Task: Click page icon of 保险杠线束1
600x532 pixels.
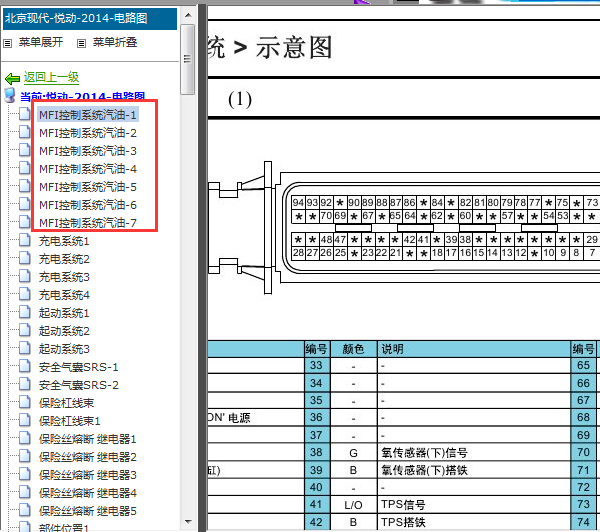Action: (x=25, y=420)
